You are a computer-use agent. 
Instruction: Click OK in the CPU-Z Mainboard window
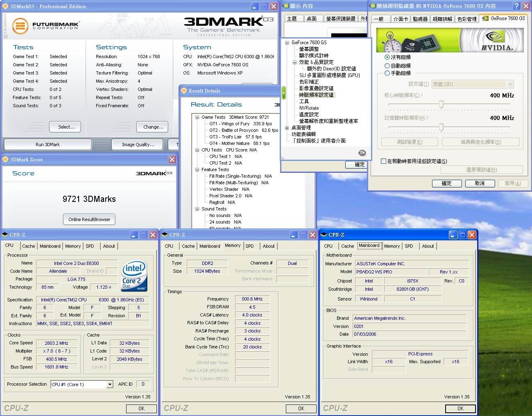460,408
